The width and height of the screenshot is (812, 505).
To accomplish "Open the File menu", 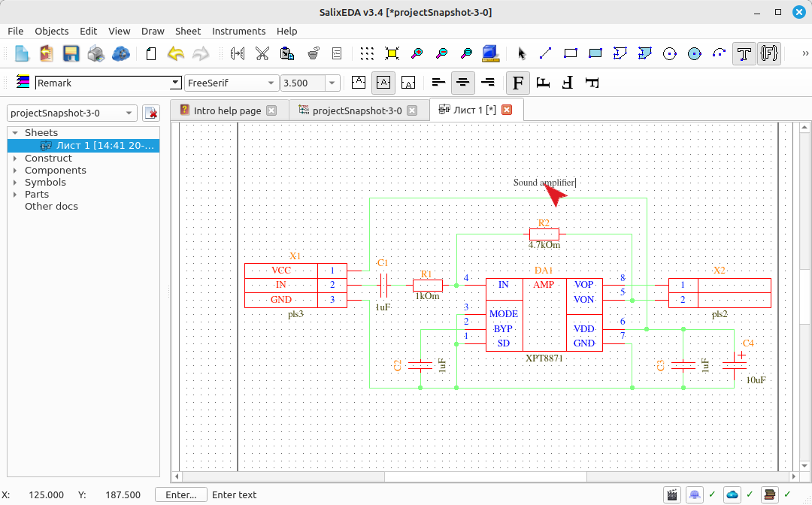I will [16, 31].
